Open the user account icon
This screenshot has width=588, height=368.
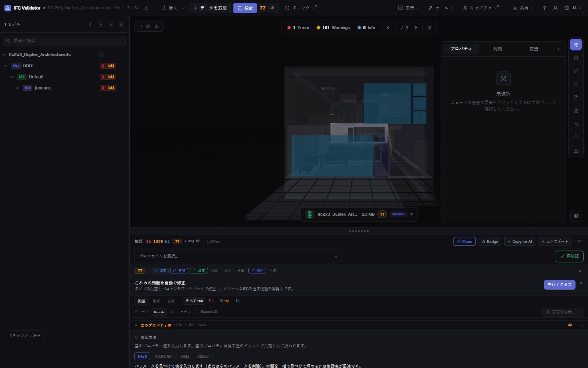click(555, 8)
